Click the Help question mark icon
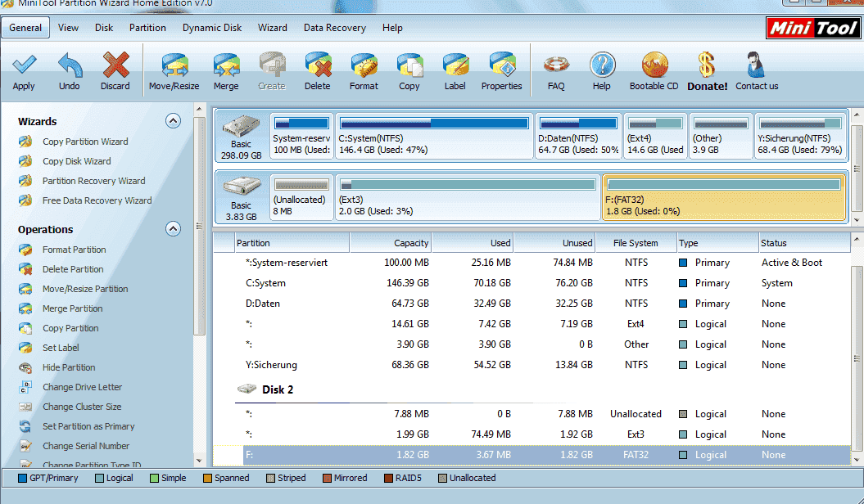The width and height of the screenshot is (864, 504). (602, 65)
